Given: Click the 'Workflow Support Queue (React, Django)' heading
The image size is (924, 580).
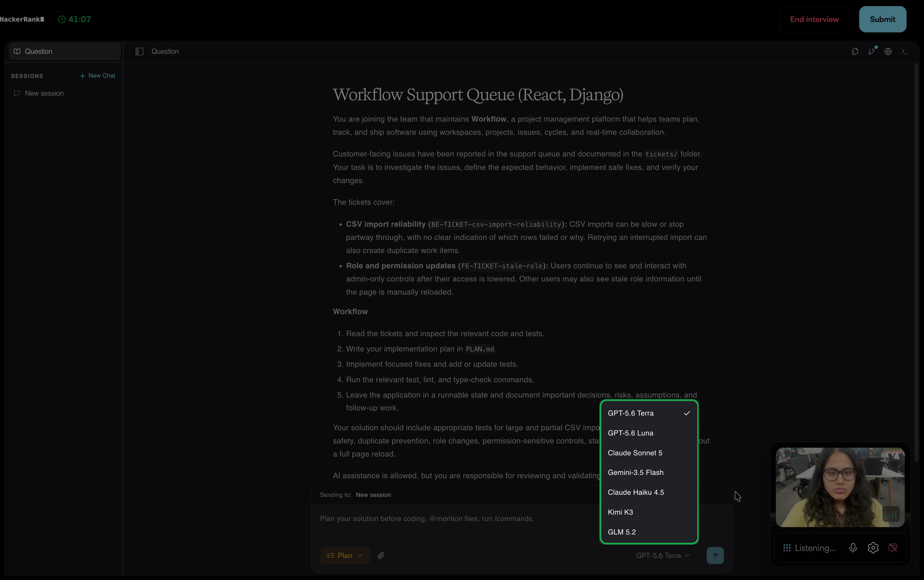Looking at the screenshot, I should pos(478,94).
